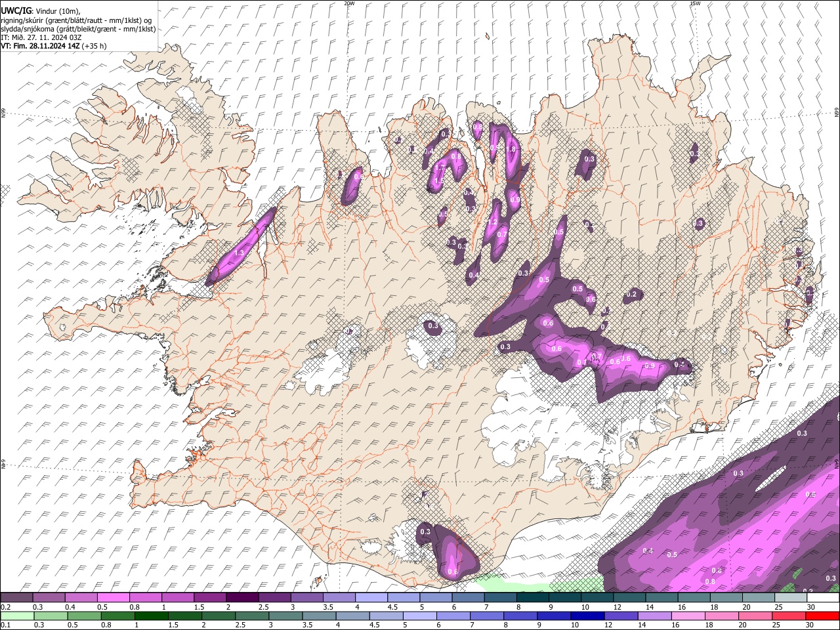Click the 15W longitude label
The height and width of the screenshot is (630, 840).
[695, 3]
